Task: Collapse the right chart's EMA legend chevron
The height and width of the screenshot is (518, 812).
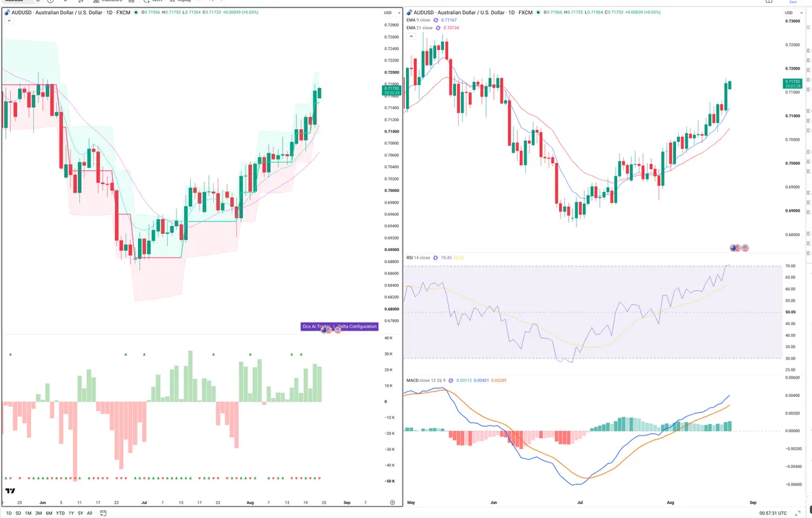Action: (411, 36)
